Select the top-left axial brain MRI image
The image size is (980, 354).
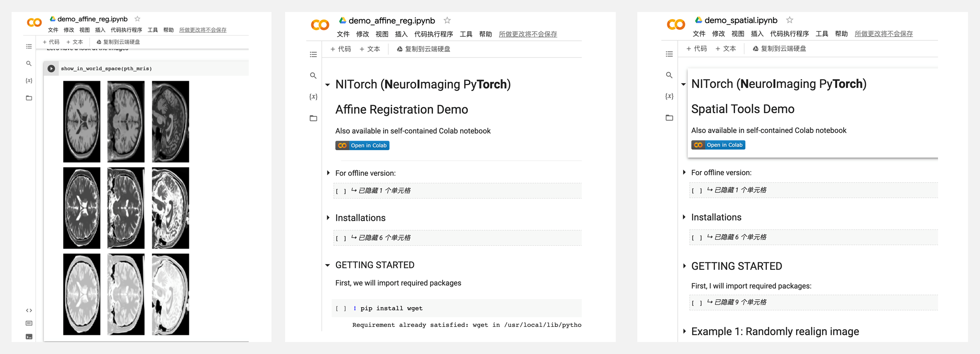tap(82, 121)
